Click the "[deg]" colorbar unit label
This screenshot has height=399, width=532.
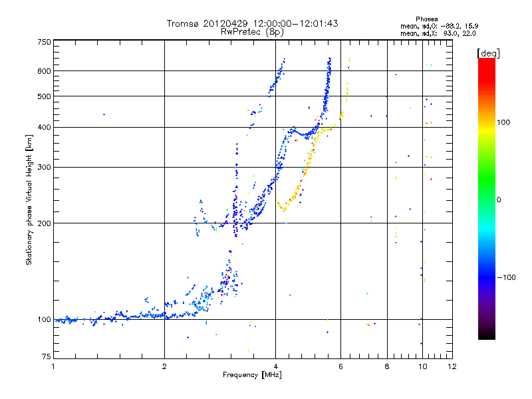488,53
